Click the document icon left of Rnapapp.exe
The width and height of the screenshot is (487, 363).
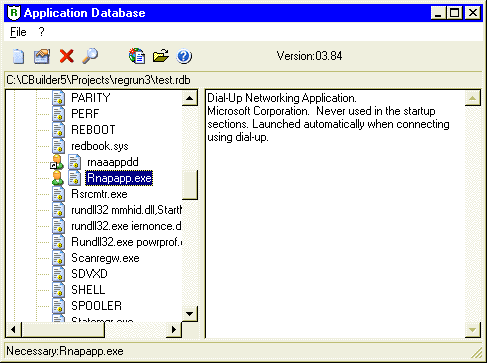[x=75, y=178]
